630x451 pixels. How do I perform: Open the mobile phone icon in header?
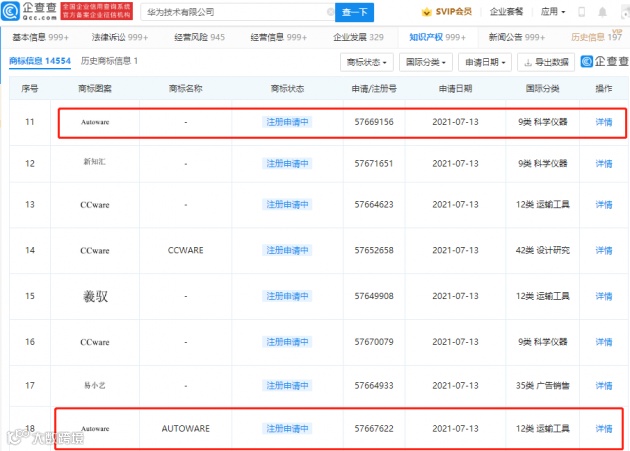pos(581,12)
